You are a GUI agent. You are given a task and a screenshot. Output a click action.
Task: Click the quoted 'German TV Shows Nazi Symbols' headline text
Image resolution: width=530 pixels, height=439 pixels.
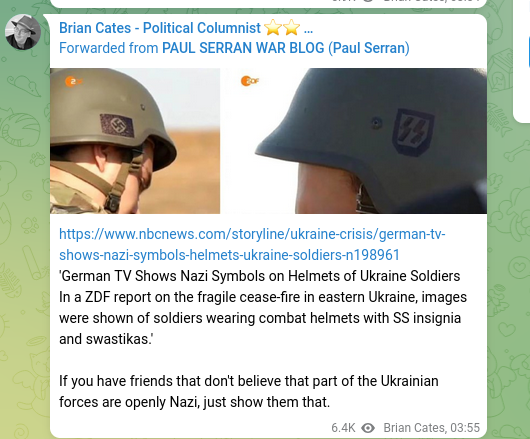(259, 276)
